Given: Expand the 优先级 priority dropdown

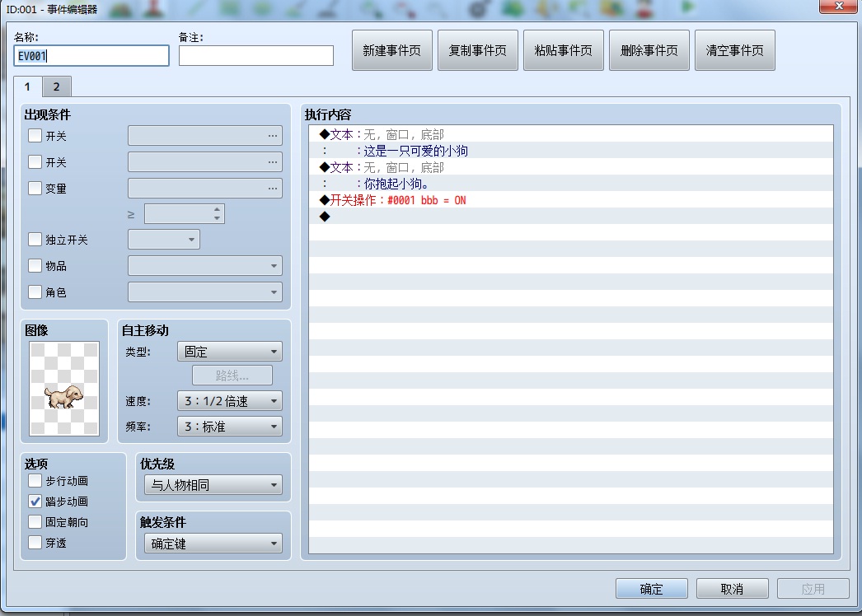Looking at the screenshot, I should [213, 485].
